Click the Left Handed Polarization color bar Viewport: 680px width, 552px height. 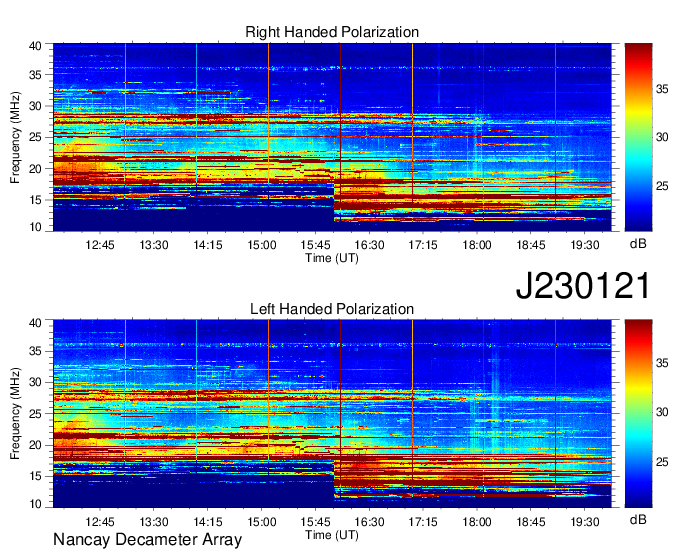[638, 414]
